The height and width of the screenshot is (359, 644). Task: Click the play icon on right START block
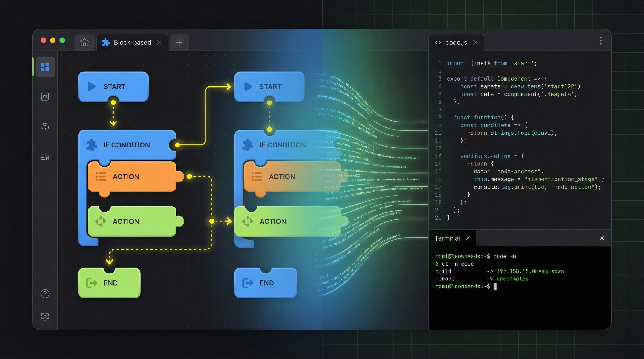(x=248, y=87)
